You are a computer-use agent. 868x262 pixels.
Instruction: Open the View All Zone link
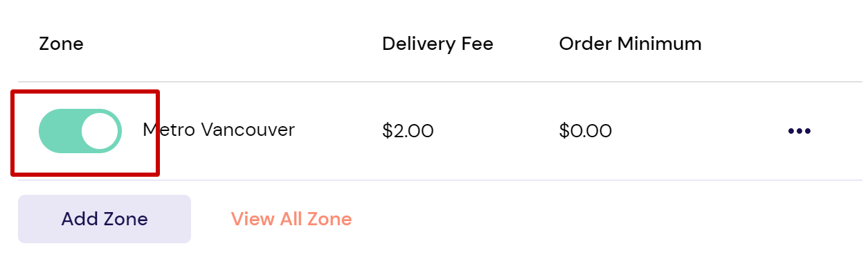pyautogui.click(x=291, y=219)
